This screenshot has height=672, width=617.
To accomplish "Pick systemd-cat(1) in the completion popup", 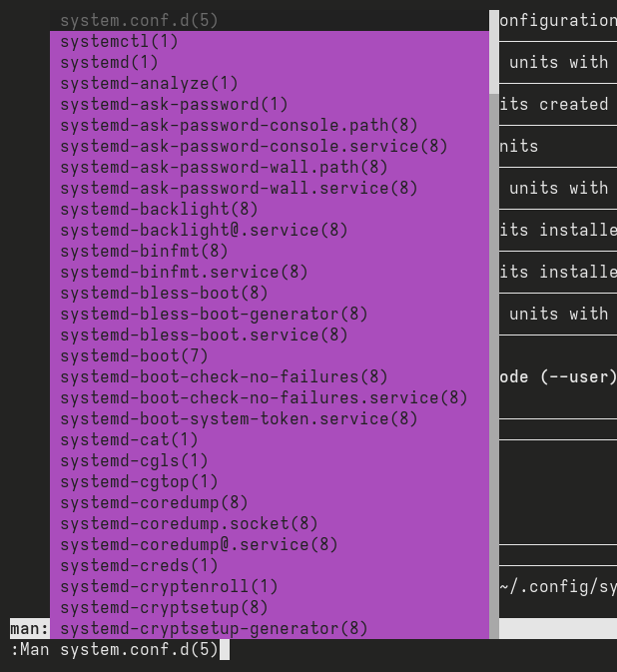I will pos(270,440).
